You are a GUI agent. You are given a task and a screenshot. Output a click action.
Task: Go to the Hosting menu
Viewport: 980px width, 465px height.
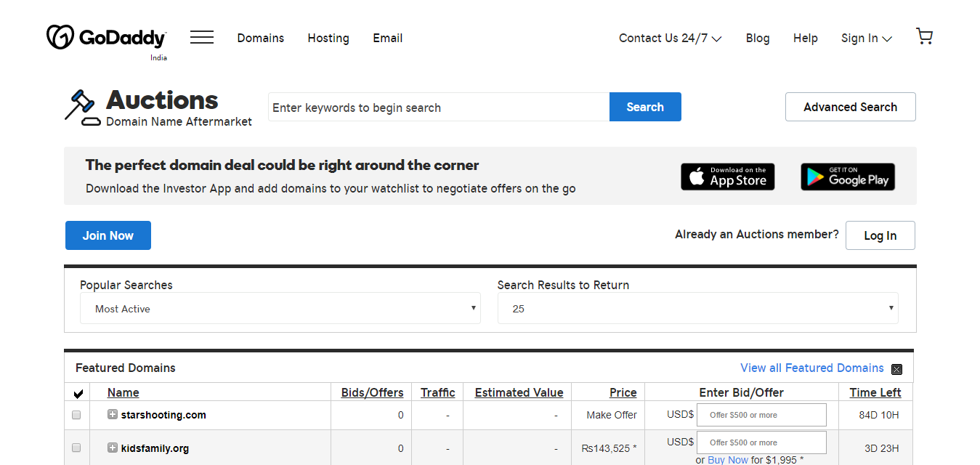pyautogui.click(x=328, y=39)
